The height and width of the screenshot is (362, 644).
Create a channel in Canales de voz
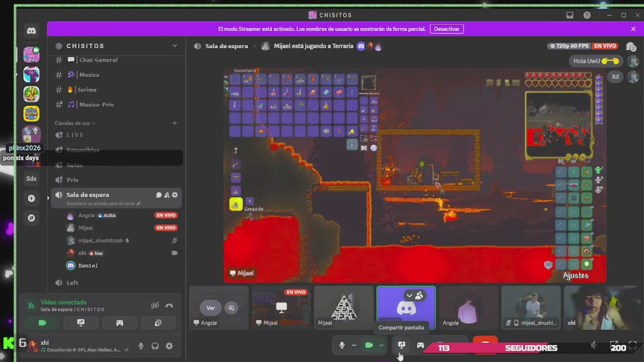175,123
